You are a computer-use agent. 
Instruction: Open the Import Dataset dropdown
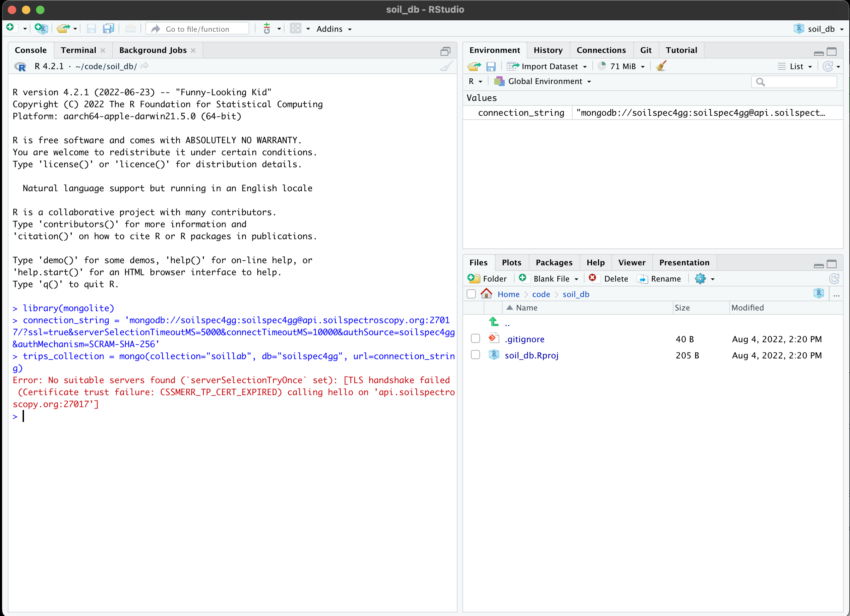[x=547, y=66]
